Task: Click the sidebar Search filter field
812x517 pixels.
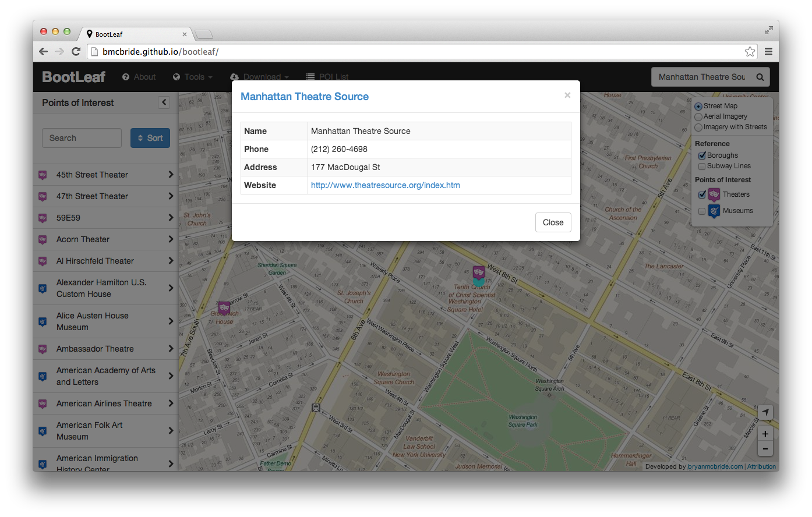Action: [82, 138]
